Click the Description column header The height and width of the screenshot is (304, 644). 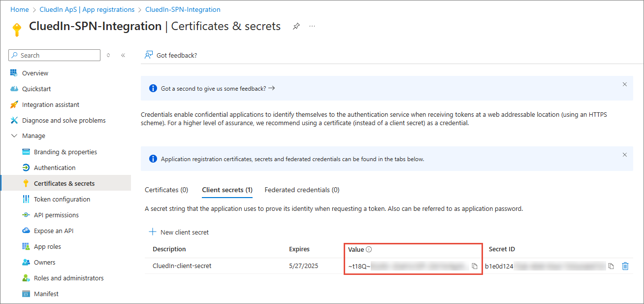pos(169,249)
